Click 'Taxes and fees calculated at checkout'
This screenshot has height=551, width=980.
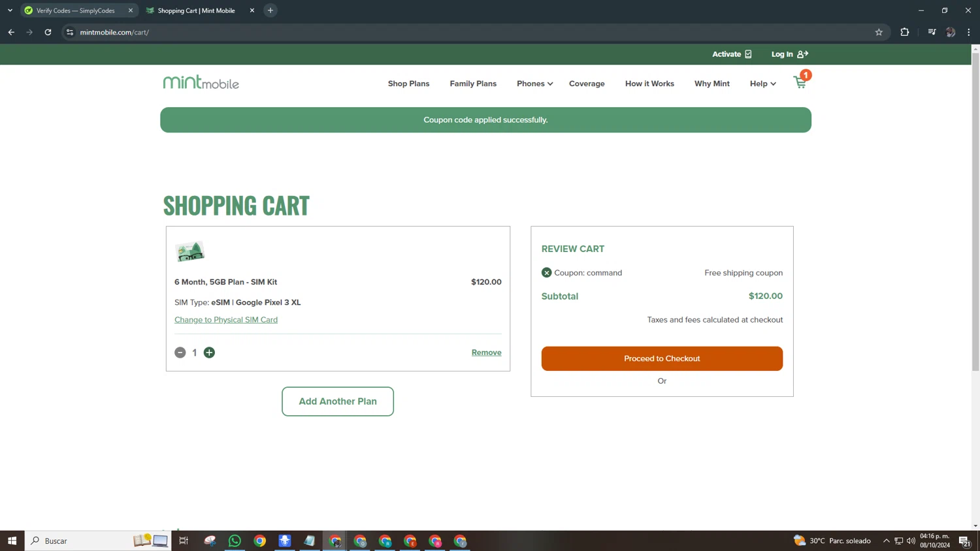pyautogui.click(x=715, y=320)
